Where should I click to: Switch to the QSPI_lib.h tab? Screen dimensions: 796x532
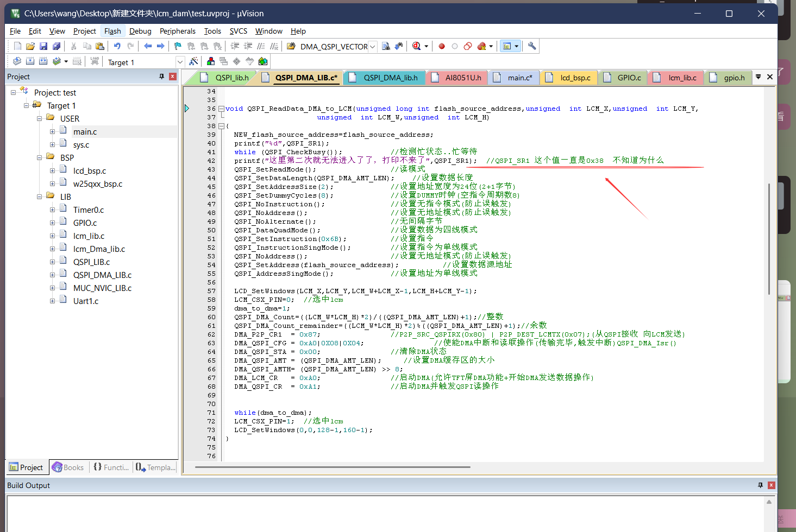(x=224, y=78)
